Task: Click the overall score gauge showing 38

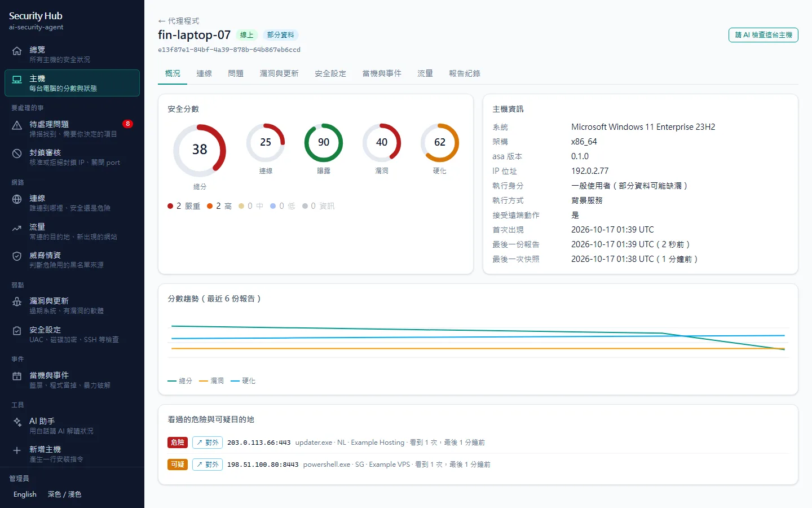Action: [x=200, y=151]
